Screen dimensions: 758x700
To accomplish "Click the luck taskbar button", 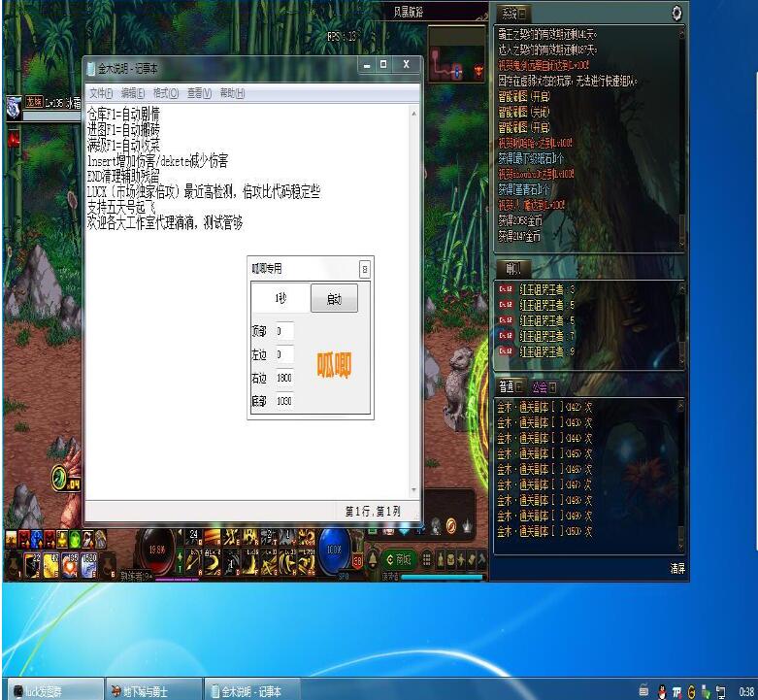I will pyautogui.click(x=54, y=691).
